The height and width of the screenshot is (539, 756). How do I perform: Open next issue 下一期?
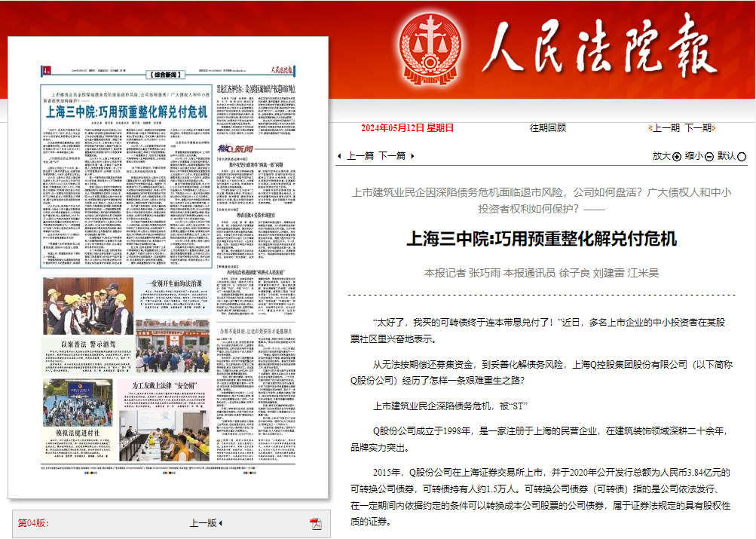click(698, 127)
